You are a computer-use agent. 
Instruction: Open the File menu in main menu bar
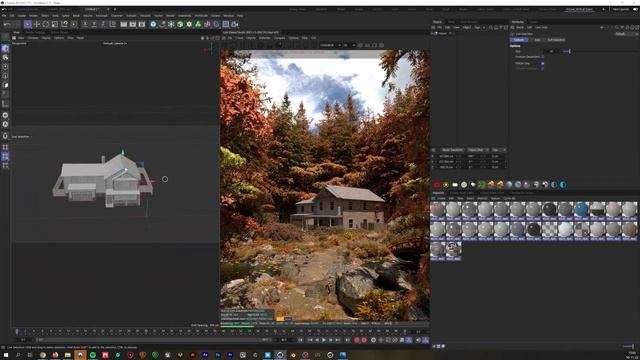(4, 16)
